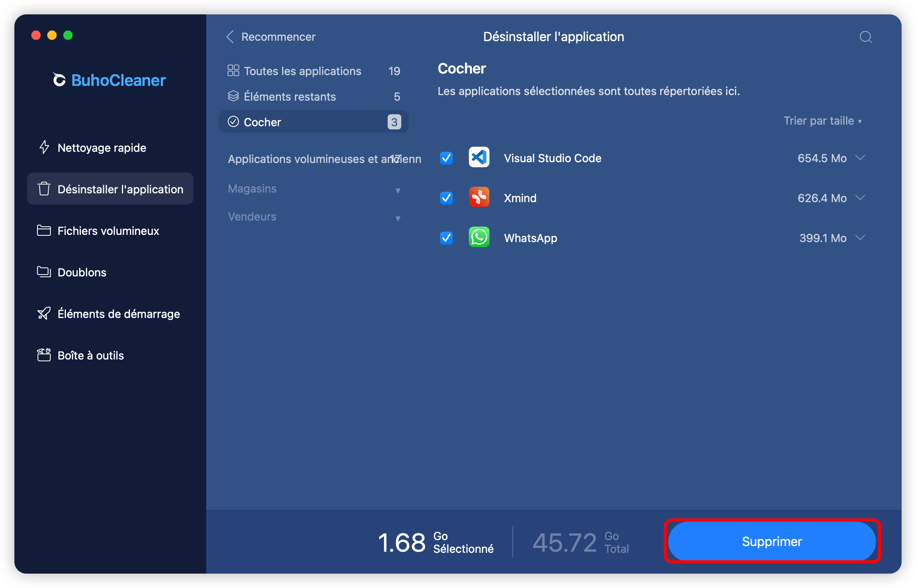Uncheck the Visual Studio Code checkbox
The width and height of the screenshot is (916, 588).
446,158
